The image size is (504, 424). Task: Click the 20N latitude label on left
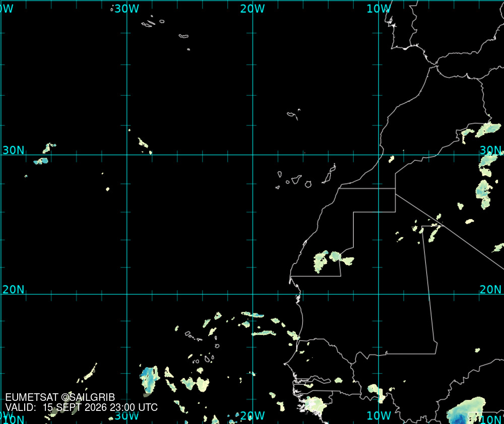[13, 290]
